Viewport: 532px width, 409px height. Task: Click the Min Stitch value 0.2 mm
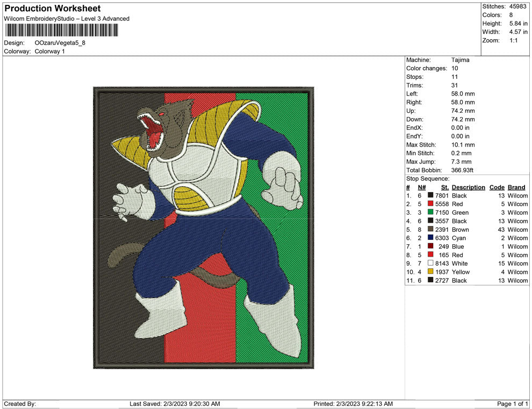tap(461, 153)
